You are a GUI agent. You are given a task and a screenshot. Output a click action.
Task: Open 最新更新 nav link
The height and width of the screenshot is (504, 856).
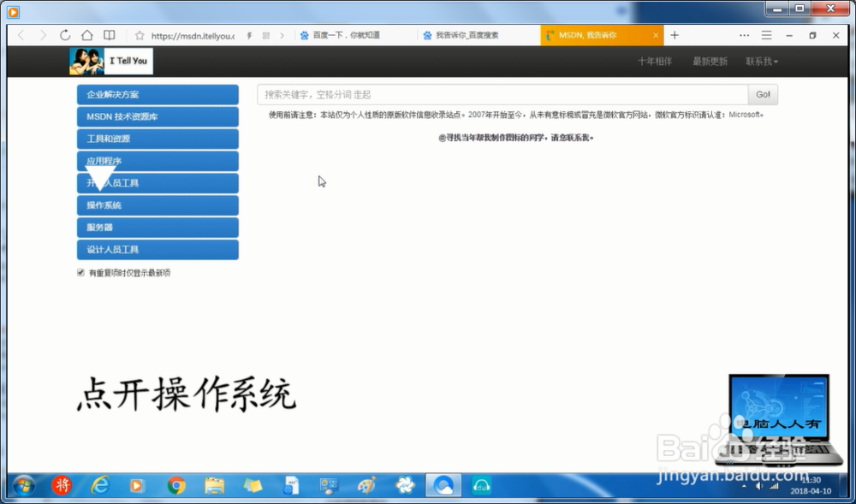pos(710,62)
